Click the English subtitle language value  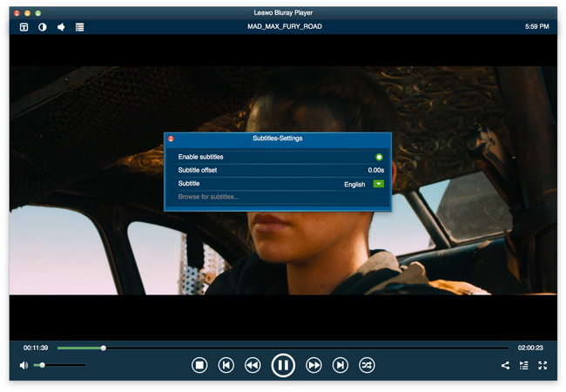(x=354, y=184)
